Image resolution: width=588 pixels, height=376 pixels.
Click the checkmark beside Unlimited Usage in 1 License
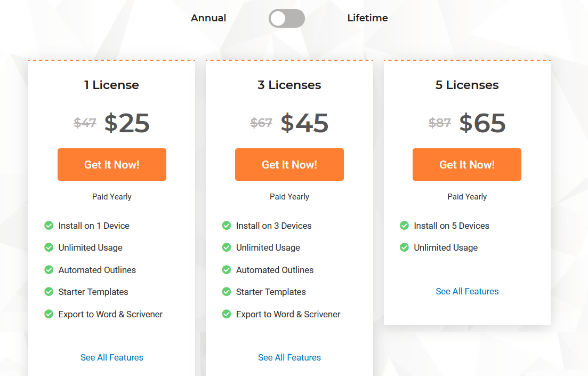click(x=49, y=247)
